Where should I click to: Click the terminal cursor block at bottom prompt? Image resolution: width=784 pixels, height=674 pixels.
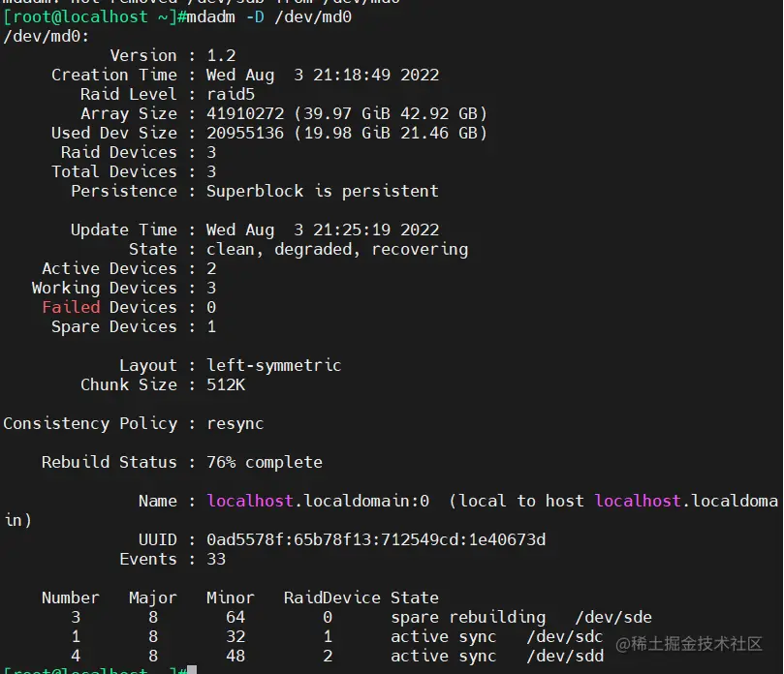tap(192, 669)
